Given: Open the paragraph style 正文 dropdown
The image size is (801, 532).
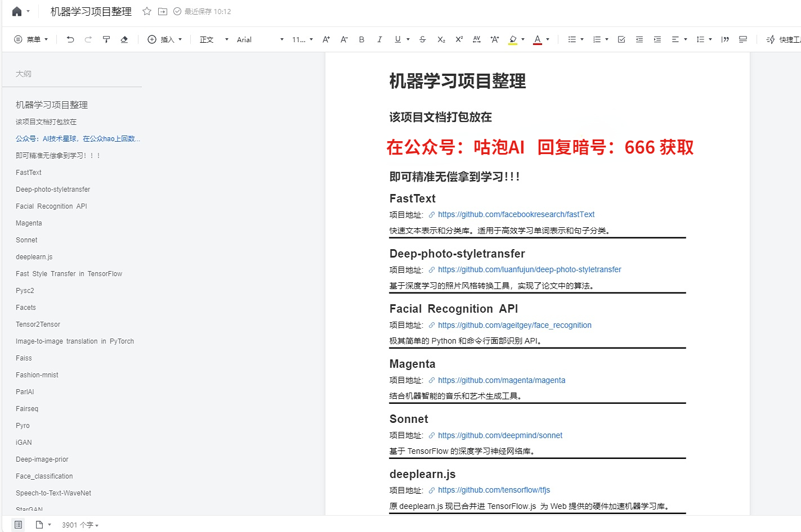Looking at the screenshot, I should 214,39.
